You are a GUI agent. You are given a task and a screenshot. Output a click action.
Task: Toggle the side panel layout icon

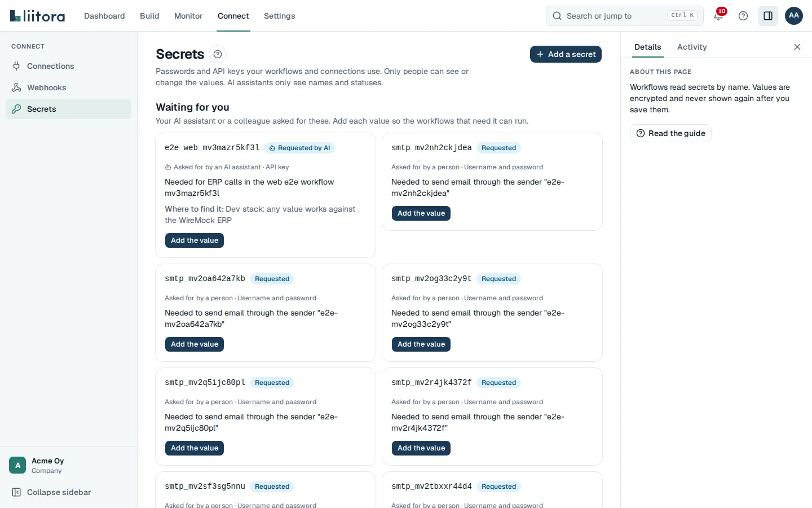click(x=768, y=16)
